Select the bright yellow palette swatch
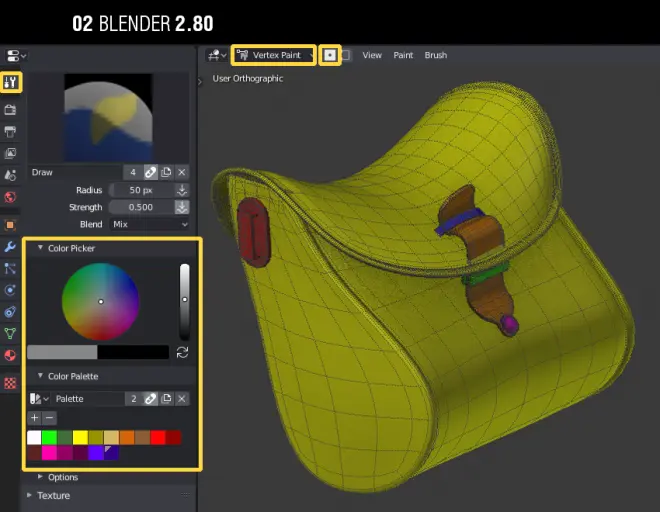Image resolution: width=660 pixels, height=512 pixels. (x=80, y=437)
